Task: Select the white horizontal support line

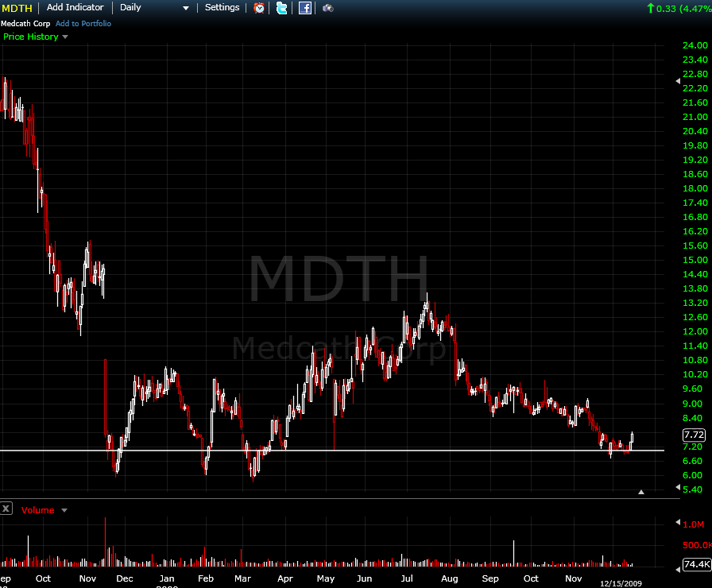Action: pos(332,451)
